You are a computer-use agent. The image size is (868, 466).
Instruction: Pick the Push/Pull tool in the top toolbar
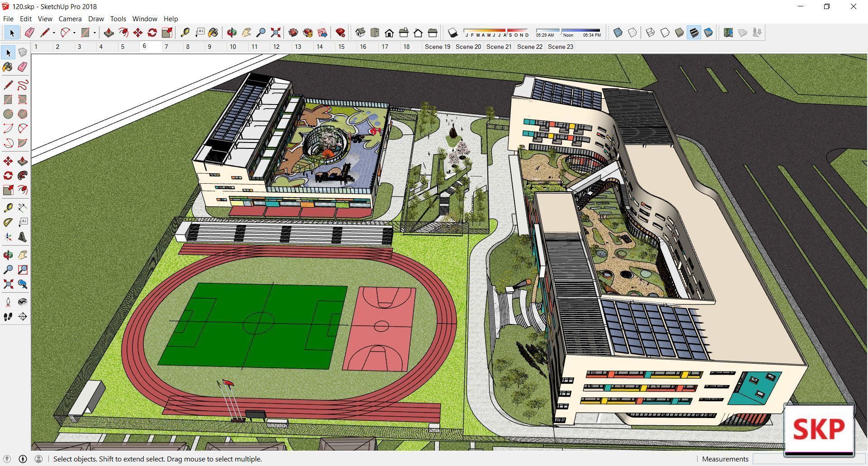coord(108,33)
